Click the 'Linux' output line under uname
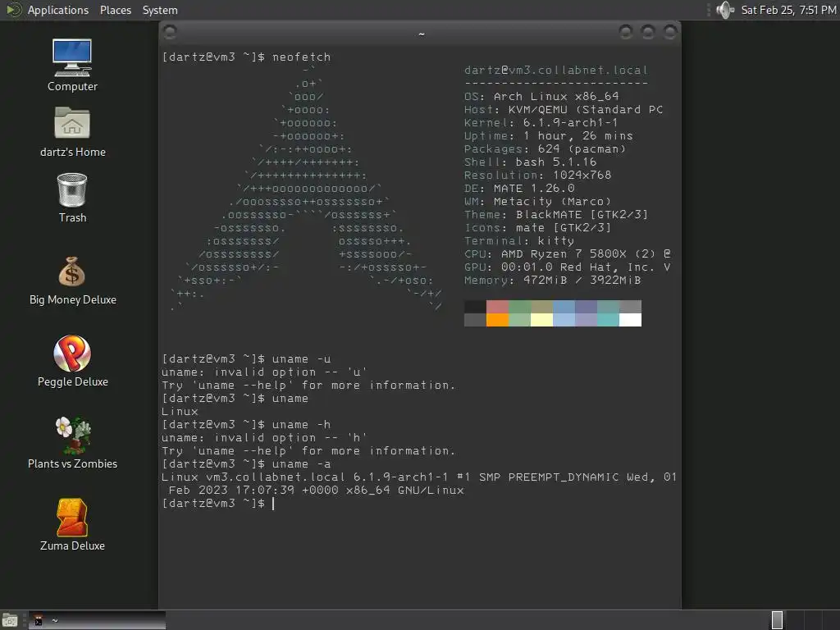This screenshot has height=630, width=840. pyautogui.click(x=180, y=412)
